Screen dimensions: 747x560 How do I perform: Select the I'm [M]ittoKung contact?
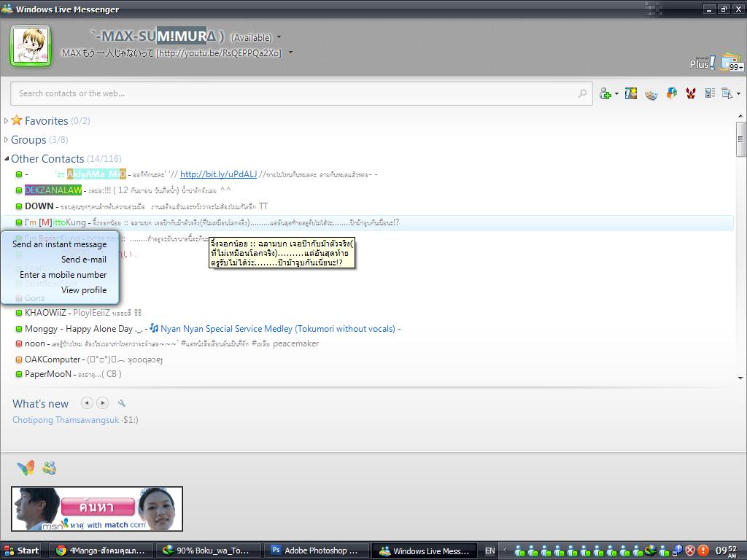[367, 222]
